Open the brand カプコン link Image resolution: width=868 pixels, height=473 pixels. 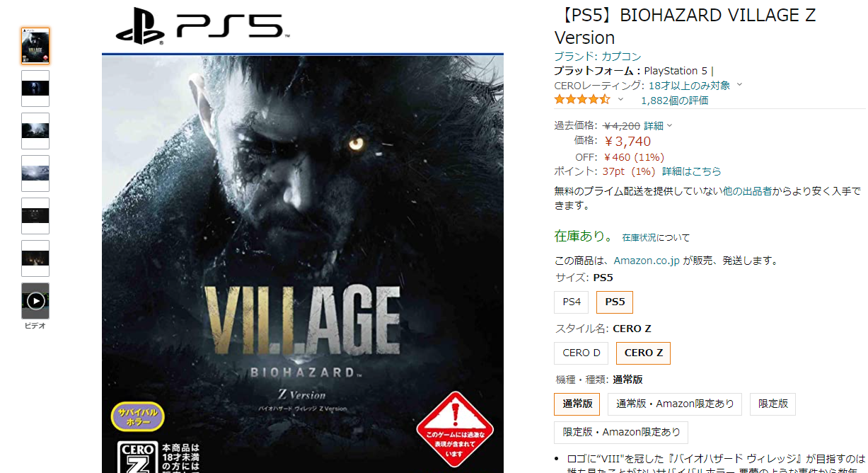tap(621, 57)
